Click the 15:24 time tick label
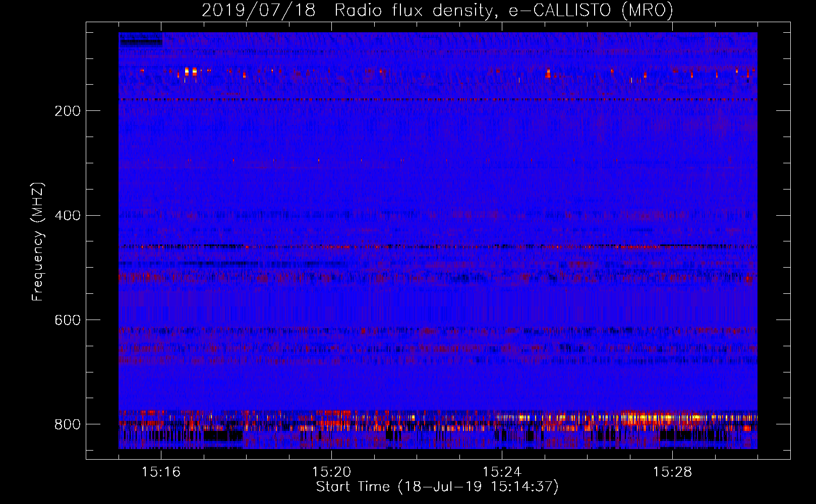This screenshot has height=504, width=816. (502, 472)
